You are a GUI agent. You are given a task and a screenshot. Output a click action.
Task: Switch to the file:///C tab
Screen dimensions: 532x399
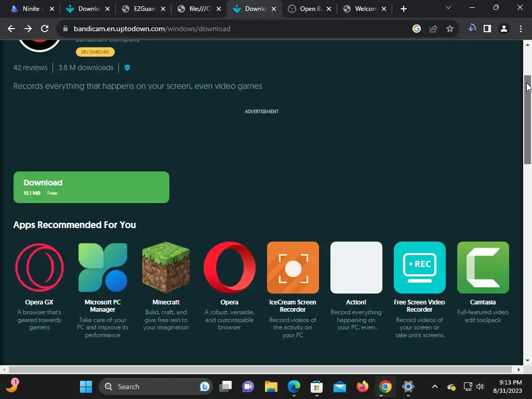point(199,9)
